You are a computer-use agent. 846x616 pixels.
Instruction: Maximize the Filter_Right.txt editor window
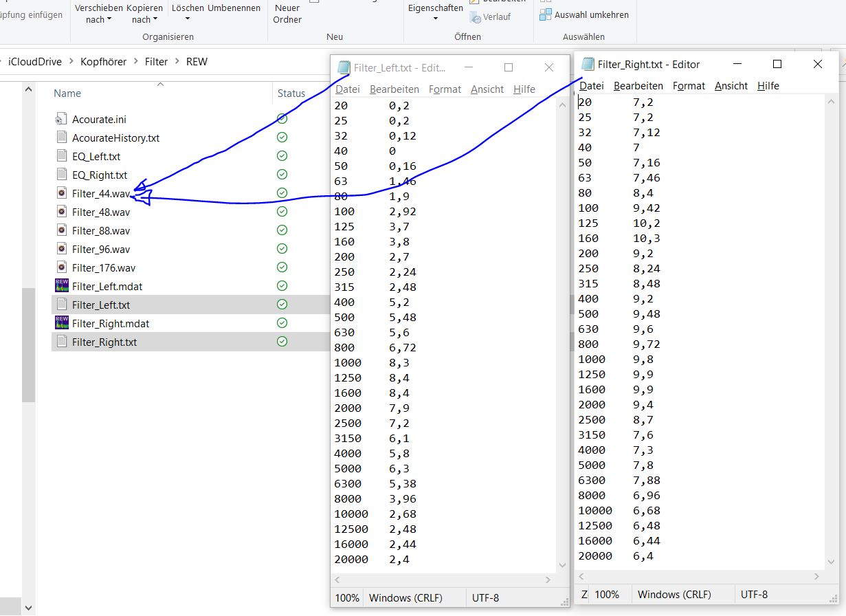pos(777,64)
